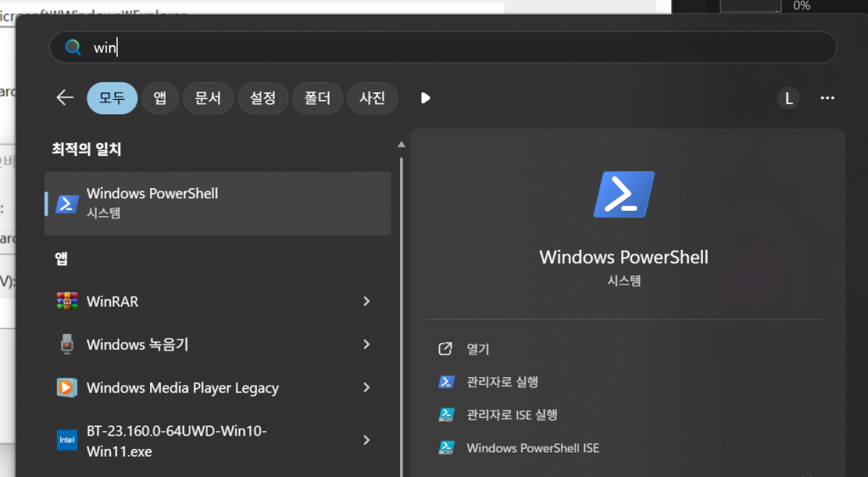Click the results list scroll-up arrow
868x477 pixels.
[401, 144]
